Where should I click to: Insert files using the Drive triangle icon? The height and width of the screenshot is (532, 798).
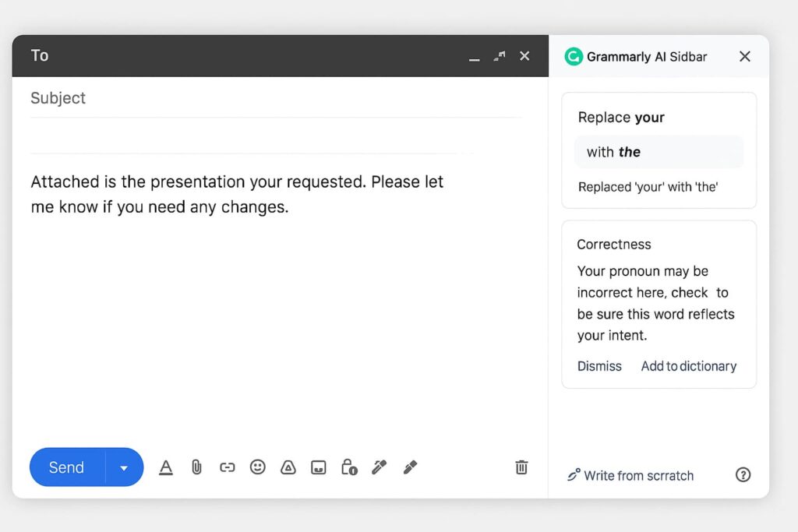click(288, 467)
